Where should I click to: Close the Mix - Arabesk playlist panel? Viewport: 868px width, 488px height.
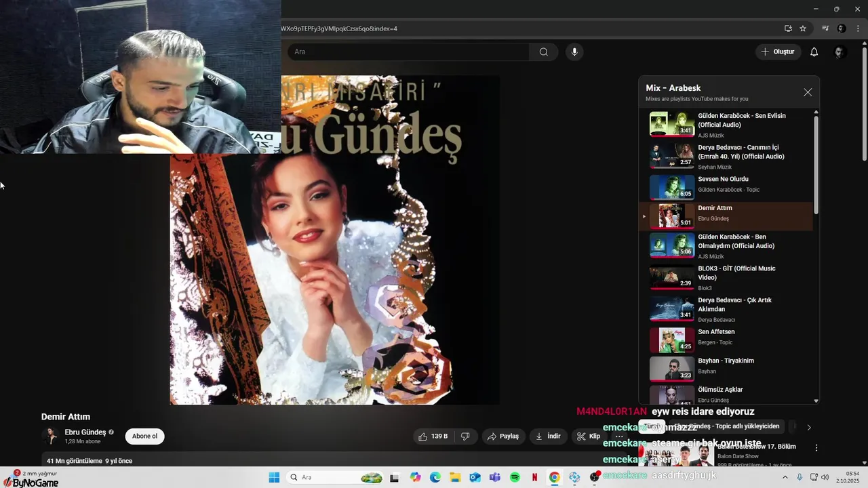[808, 92]
